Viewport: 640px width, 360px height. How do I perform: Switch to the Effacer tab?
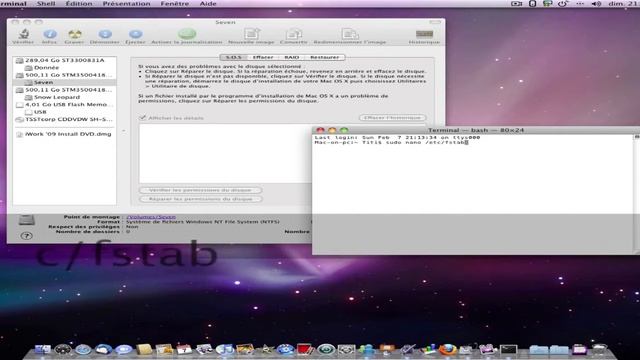263,57
